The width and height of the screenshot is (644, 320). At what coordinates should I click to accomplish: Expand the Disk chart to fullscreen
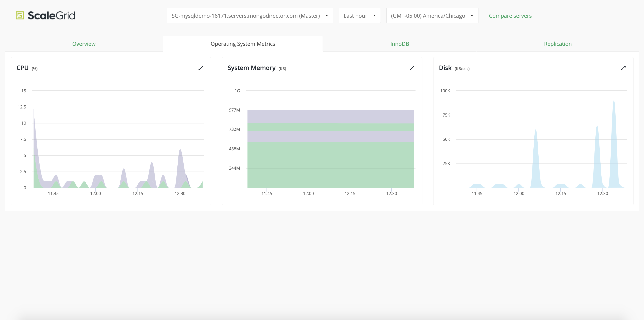coord(623,68)
